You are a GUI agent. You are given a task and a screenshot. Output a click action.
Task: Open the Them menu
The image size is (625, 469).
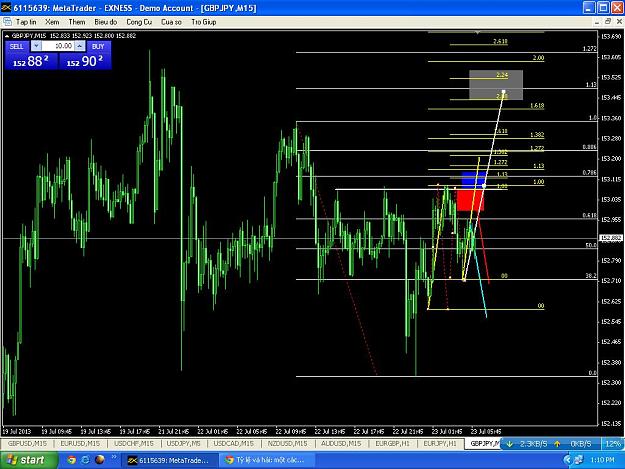pos(77,22)
